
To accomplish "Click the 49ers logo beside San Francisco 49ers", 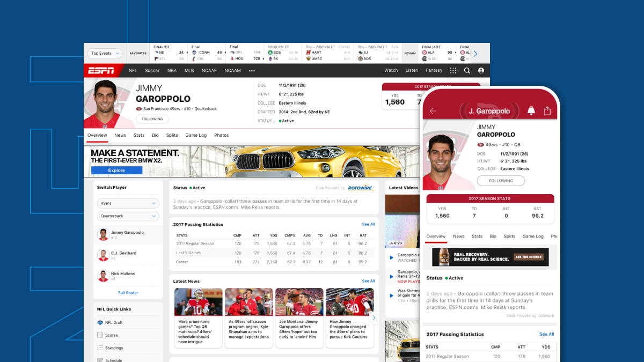I will point(139,109).
